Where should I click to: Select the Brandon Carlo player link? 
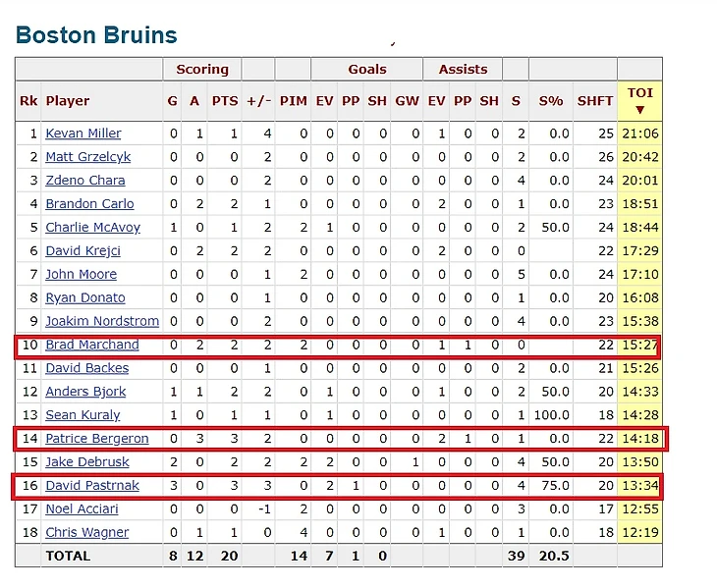89,204
